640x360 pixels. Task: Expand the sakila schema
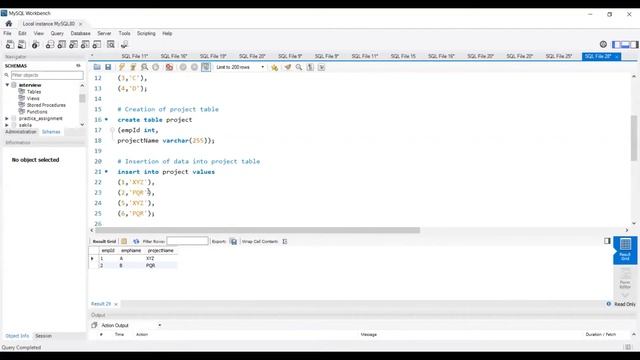7,125
